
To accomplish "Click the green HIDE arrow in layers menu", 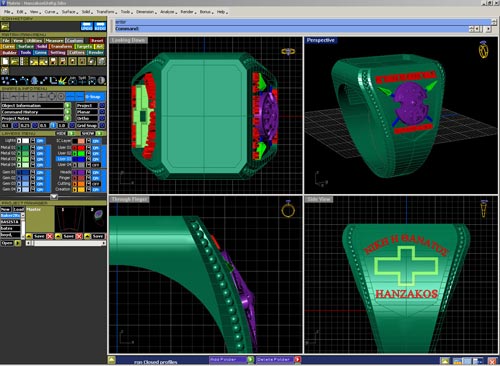I will coord(72,133).
